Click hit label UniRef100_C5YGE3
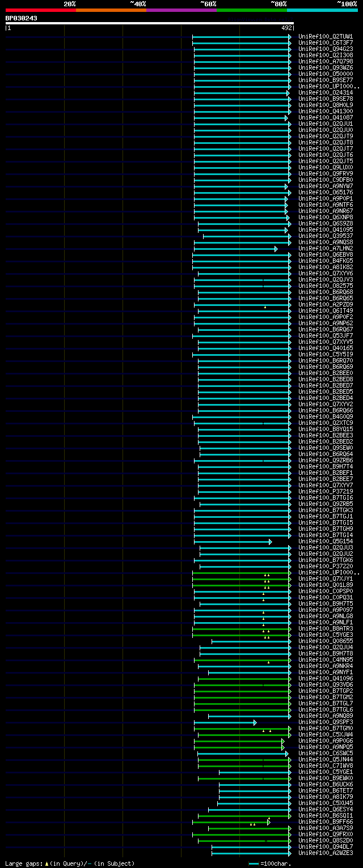The width and height of the screenshot is (363, 868). pos(326,635)
